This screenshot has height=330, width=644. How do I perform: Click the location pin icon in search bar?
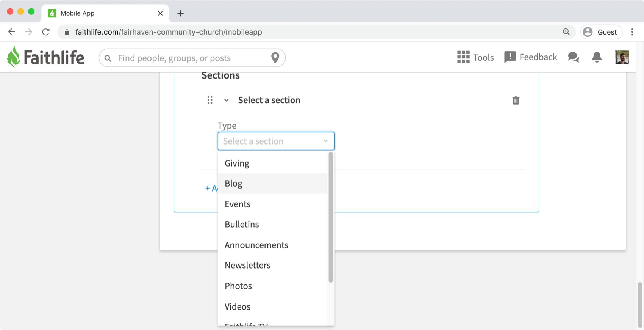(275, 58)
